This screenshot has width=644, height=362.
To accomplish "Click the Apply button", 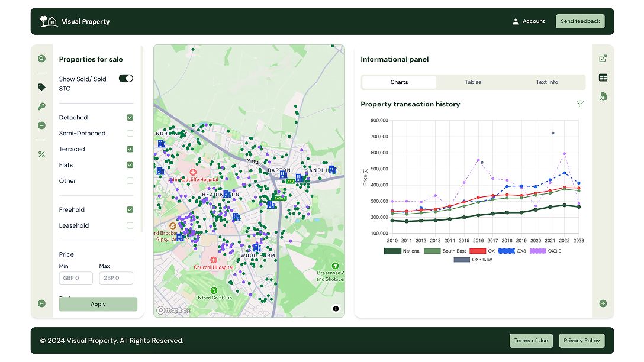I will [x=98, y=304].
